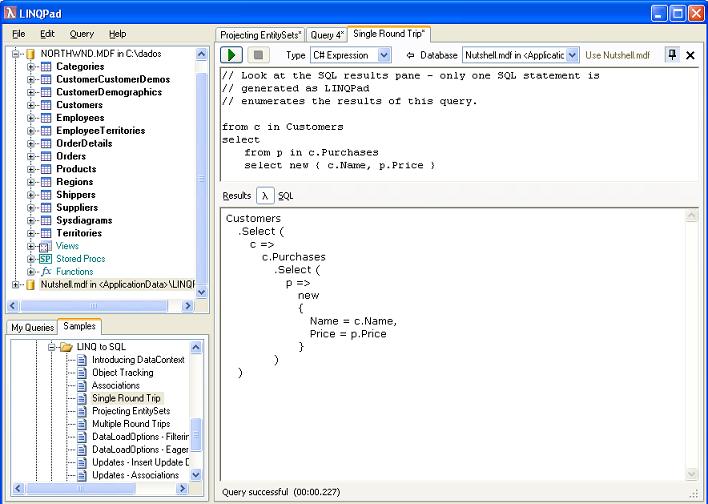
Task: Collapse the NORTHWND.MDF database node
Action: (x=15, y=54)
